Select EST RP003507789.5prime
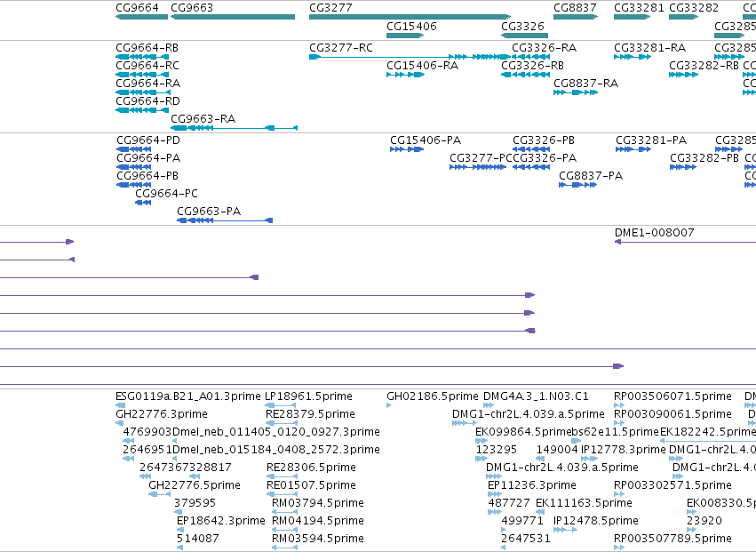 [x=618, y=548]
